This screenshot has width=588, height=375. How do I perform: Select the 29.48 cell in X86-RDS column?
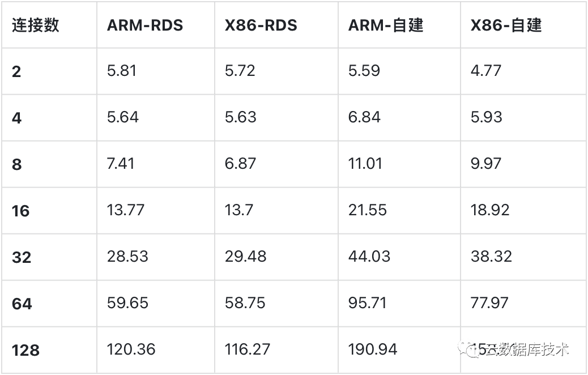(245, 257)
